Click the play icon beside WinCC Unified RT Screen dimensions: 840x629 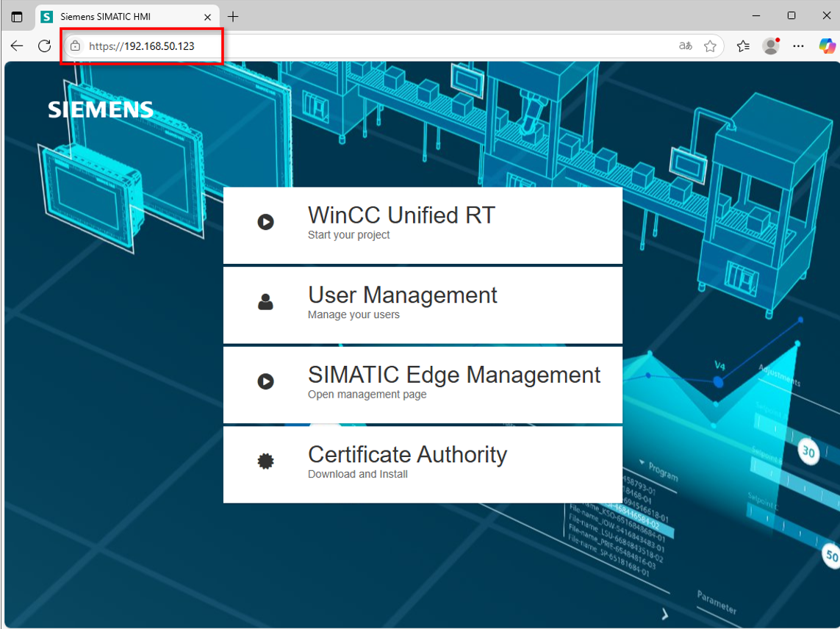pyautogui.click(x=265, y=222)
